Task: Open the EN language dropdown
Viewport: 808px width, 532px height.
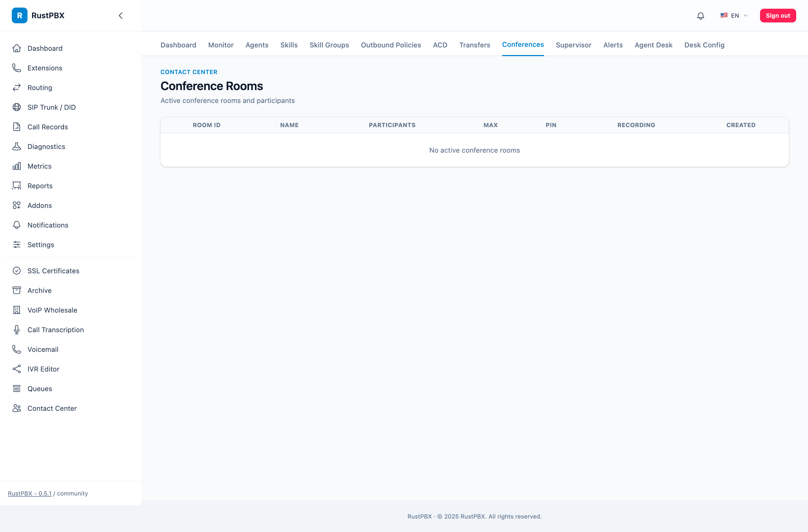Action: click(x=734, y=16)
